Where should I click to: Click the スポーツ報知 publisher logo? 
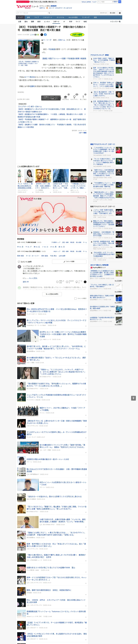coord(77,35)
